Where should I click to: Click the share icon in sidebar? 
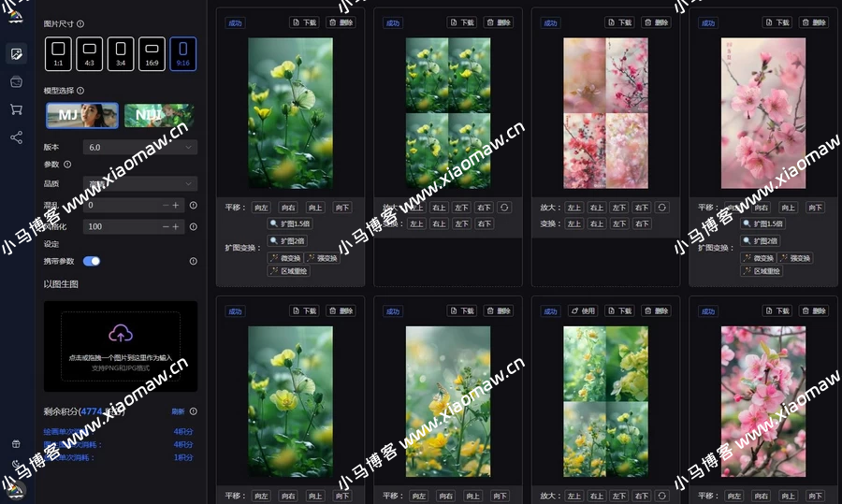pos(16,137)
